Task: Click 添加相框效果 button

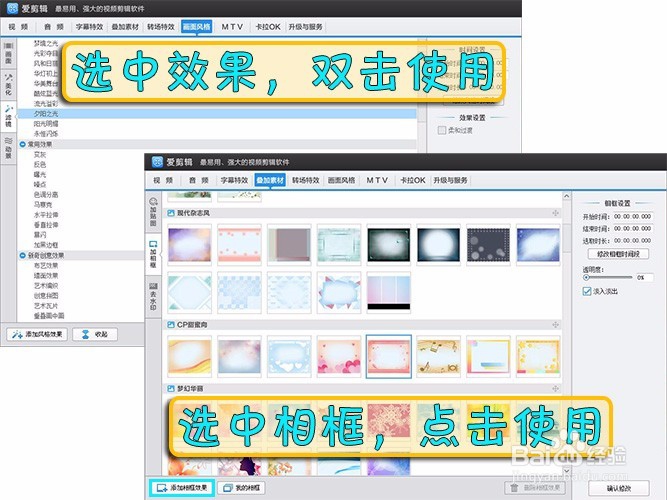Action: pyautogui.click(x=182, y=488)
